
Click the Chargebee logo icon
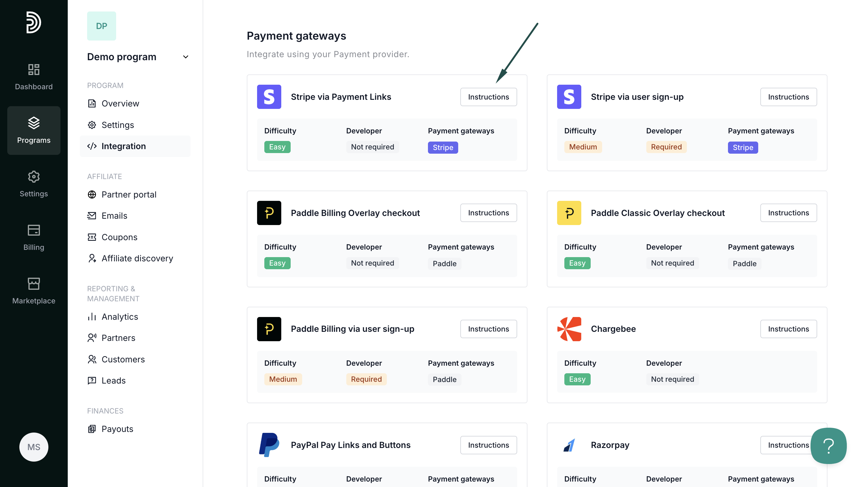point(569,329)
